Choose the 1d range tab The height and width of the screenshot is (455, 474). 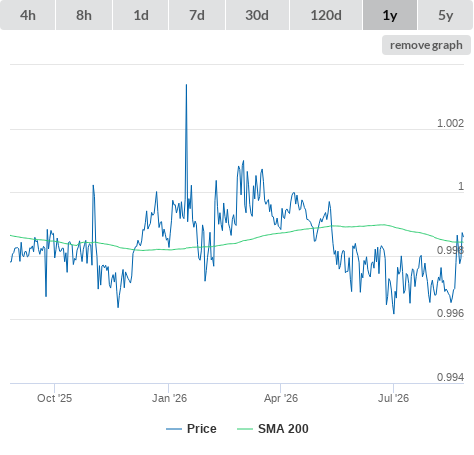tap(141, 15)
